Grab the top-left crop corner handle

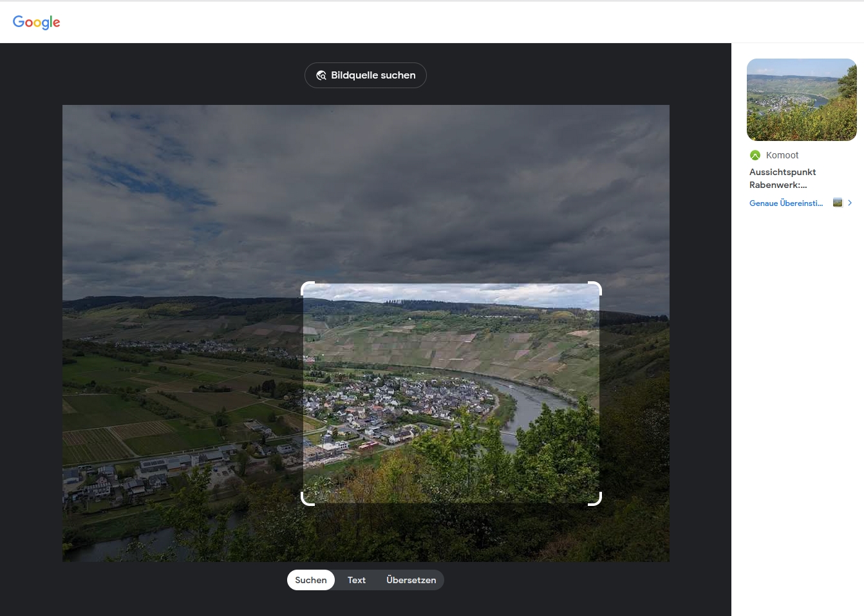click(x=308, y=288)
